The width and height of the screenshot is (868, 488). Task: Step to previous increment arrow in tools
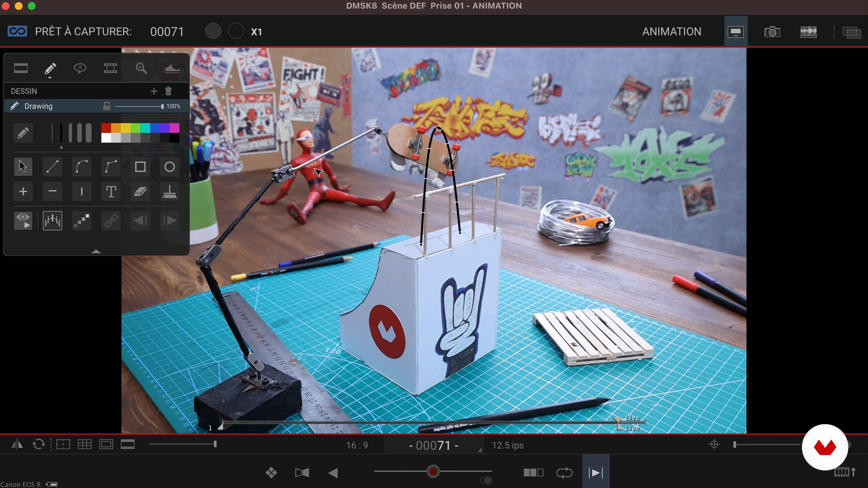pyautogui.click(x=140, y=221)
